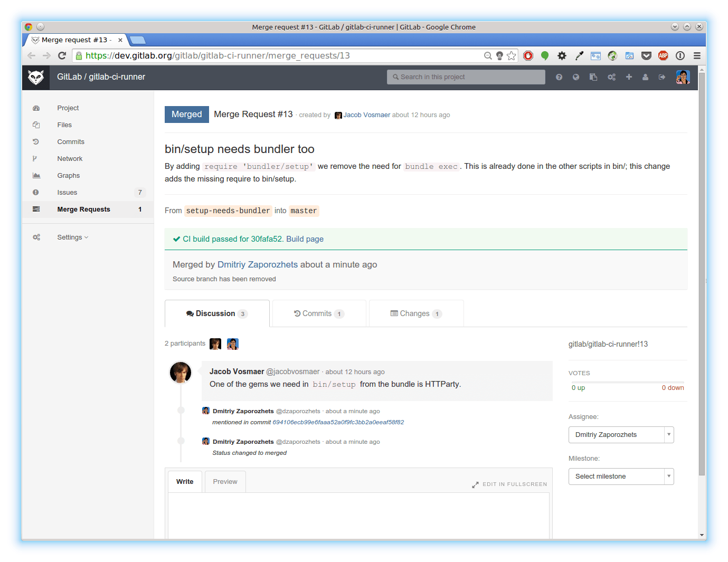Select the Network view icon
The height and width of the screenshot is (562, 728).
tap(36, 158)
